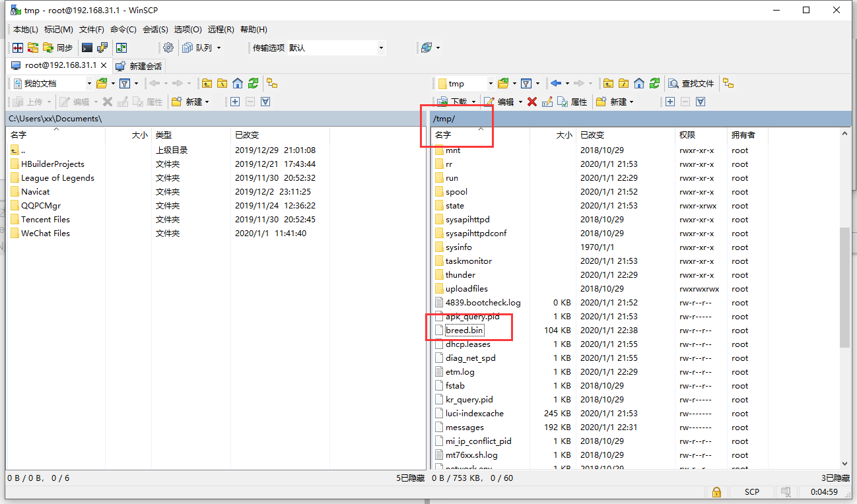This screenshot has height=504, width=857.
Task: Select the HBuilderProjects folder
Action: [53, 164]
